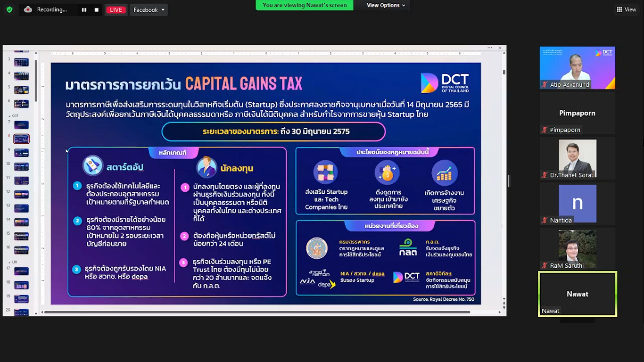644x362 pixels.
Task: Open slide 6 thumbnail
Action: [x=21, y=104]
